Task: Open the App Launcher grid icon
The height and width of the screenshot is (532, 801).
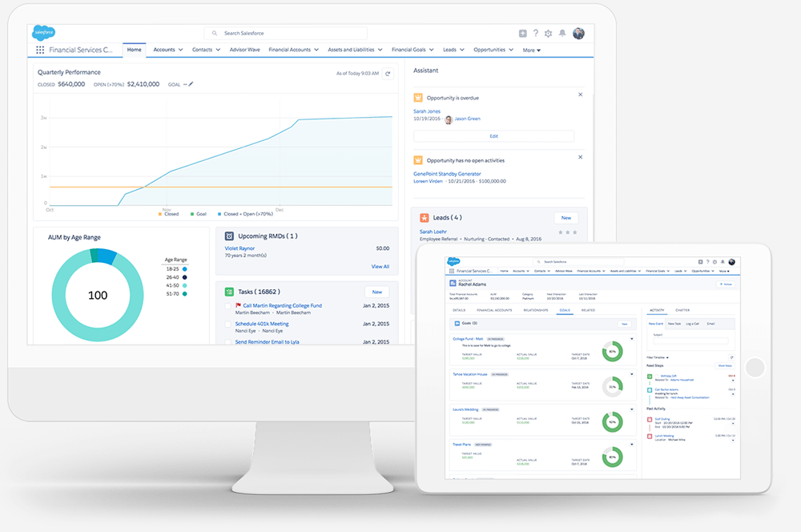Action: click(x=40, y=50)
